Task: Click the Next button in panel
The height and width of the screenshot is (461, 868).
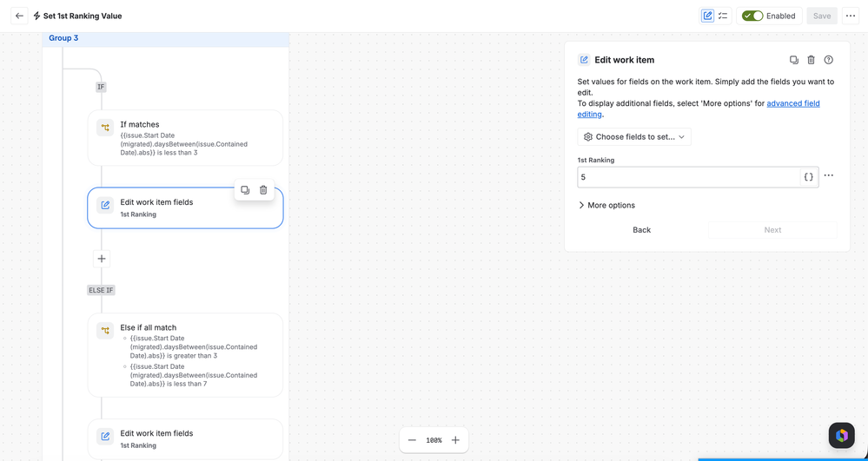Action: [772, 230]
